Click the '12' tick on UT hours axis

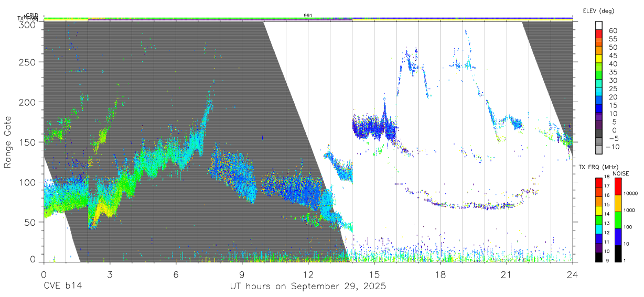click(308, 274)
